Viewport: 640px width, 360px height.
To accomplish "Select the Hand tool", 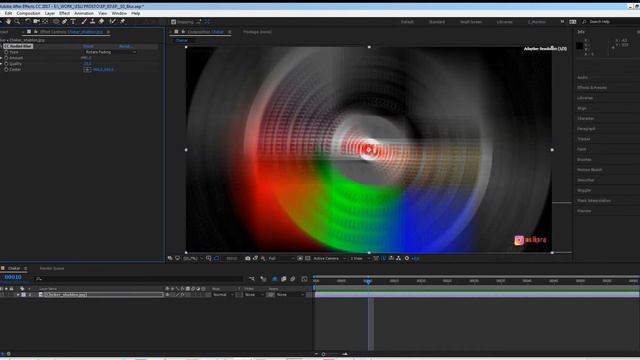I will click(9, 21).
